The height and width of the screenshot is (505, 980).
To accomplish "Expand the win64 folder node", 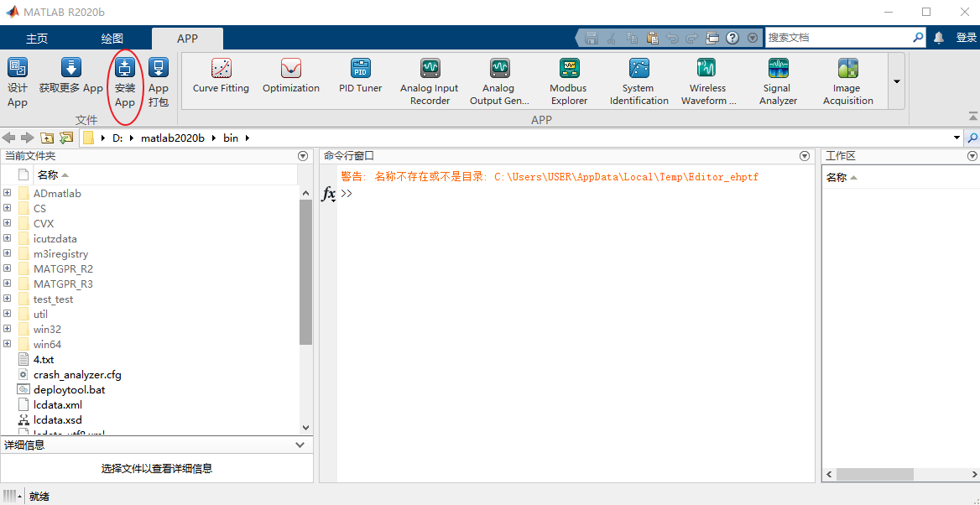I will coord(7,344).
